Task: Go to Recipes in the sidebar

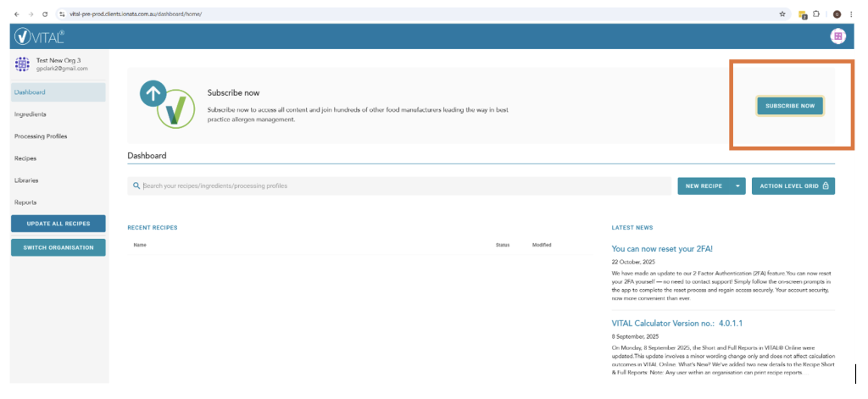Action: [25, 158]
